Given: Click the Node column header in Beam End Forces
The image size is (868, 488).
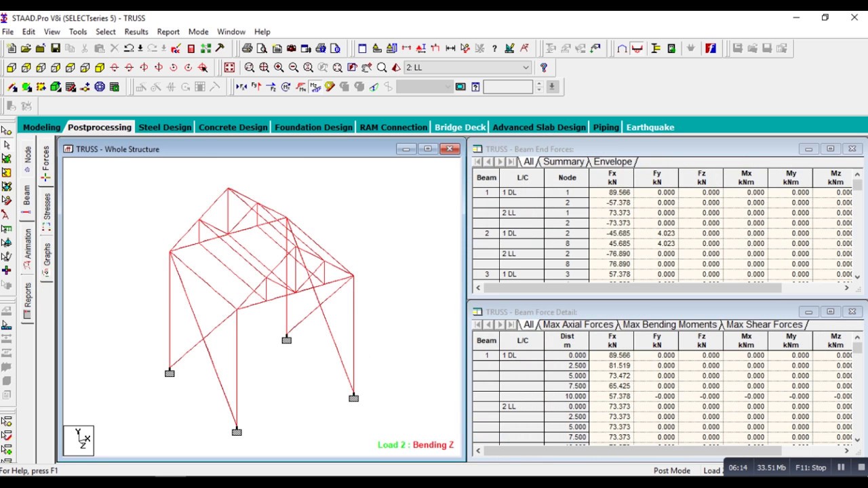Looking at the screenshot, I should [x=567, y=178].
